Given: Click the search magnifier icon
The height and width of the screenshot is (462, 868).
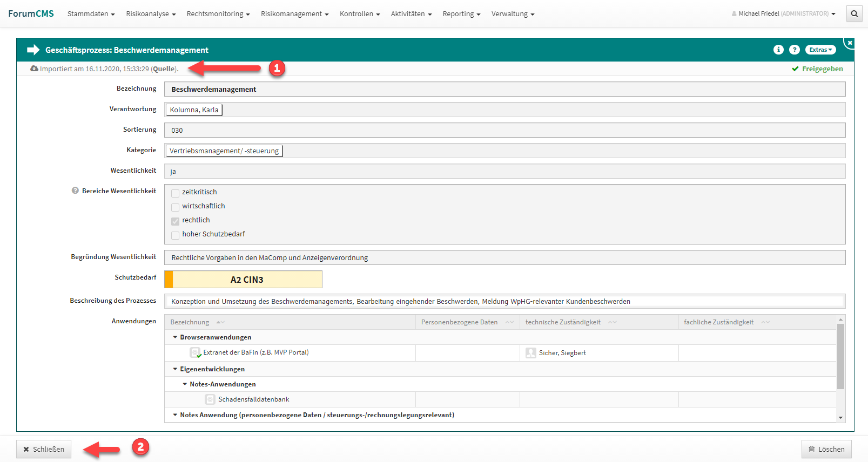Looking at the screenshot, I should [854, 14].
